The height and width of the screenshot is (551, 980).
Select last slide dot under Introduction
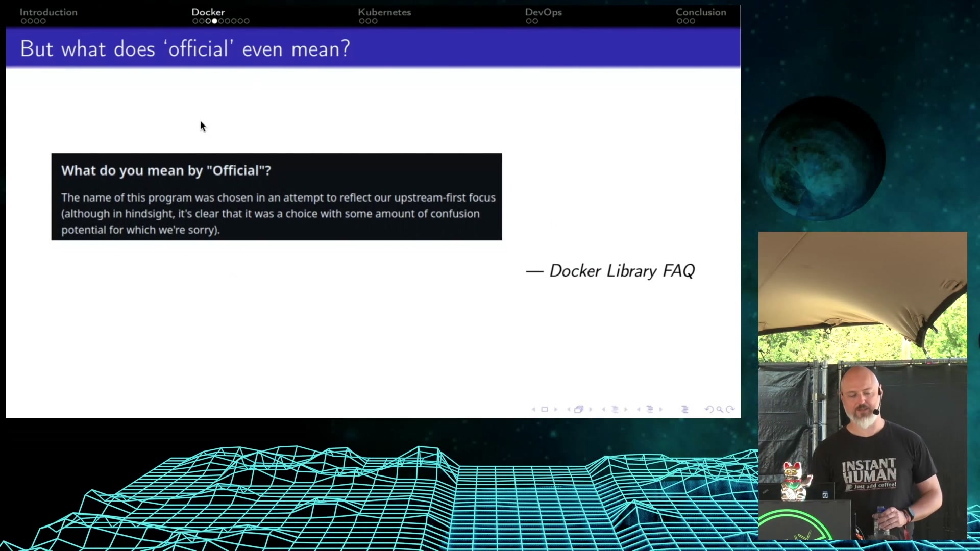click(x=43, y=21)
